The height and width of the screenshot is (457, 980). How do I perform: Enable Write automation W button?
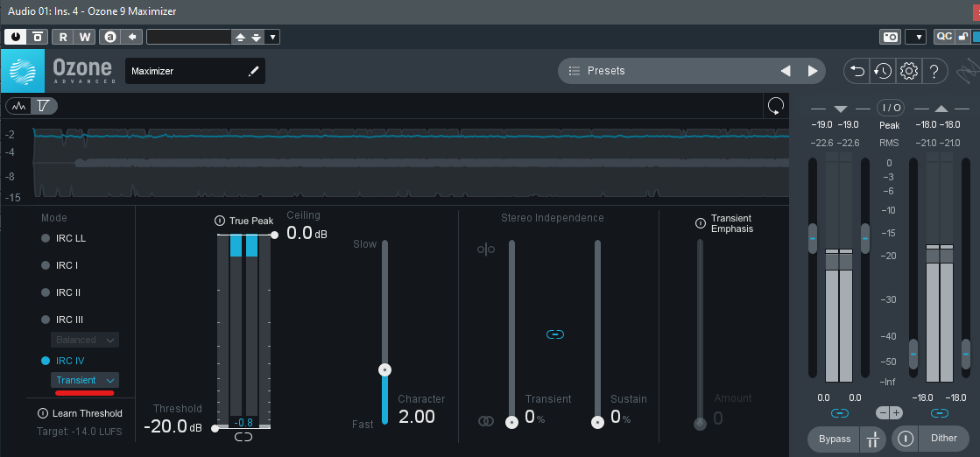coord(85,37)
